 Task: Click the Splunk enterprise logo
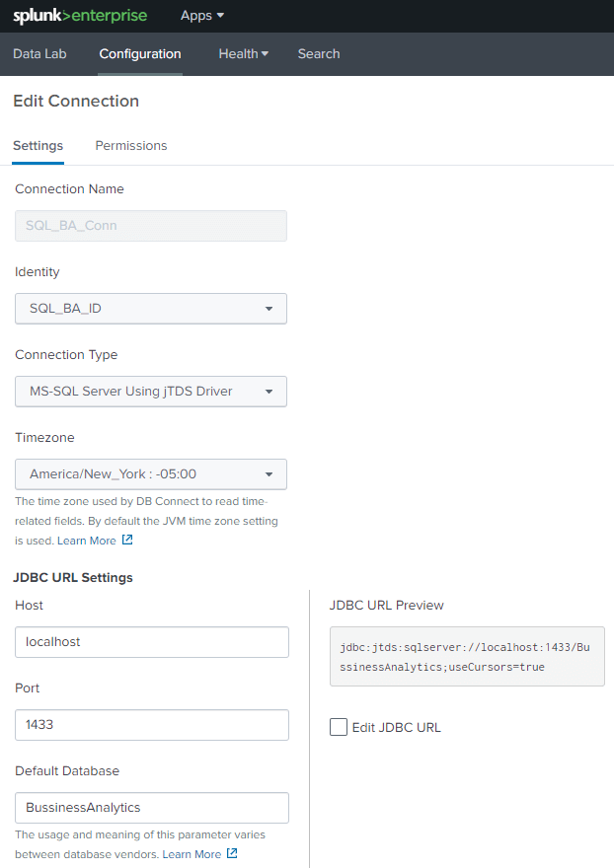coord(79,16)
